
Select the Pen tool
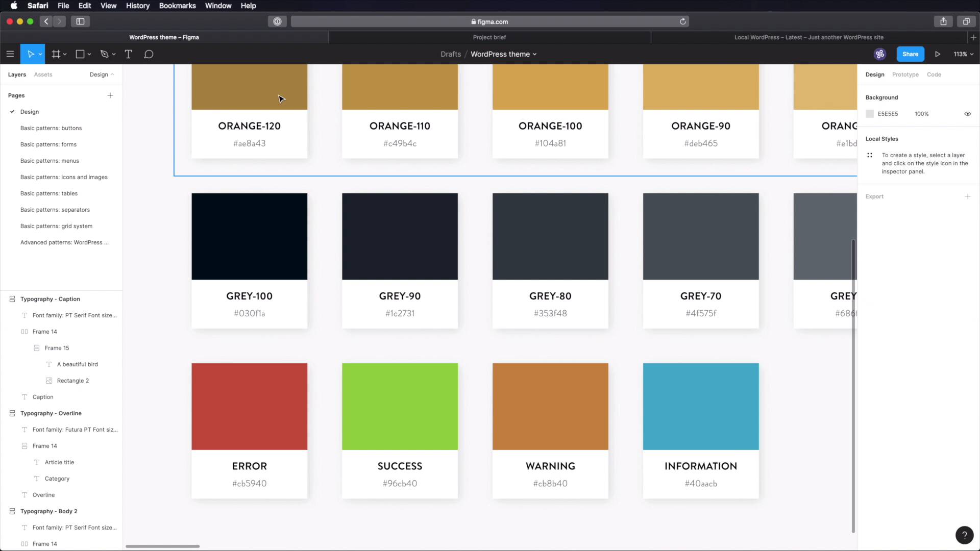105,54
